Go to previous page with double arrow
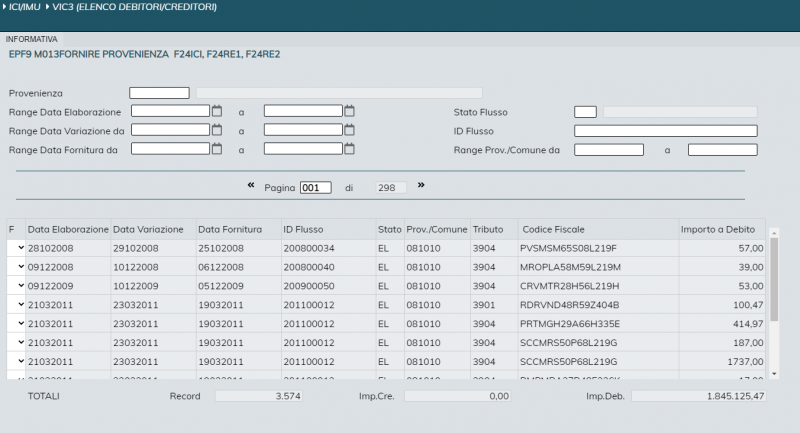The width and height of the screenshot is (800, 433). tap(251, 185)
